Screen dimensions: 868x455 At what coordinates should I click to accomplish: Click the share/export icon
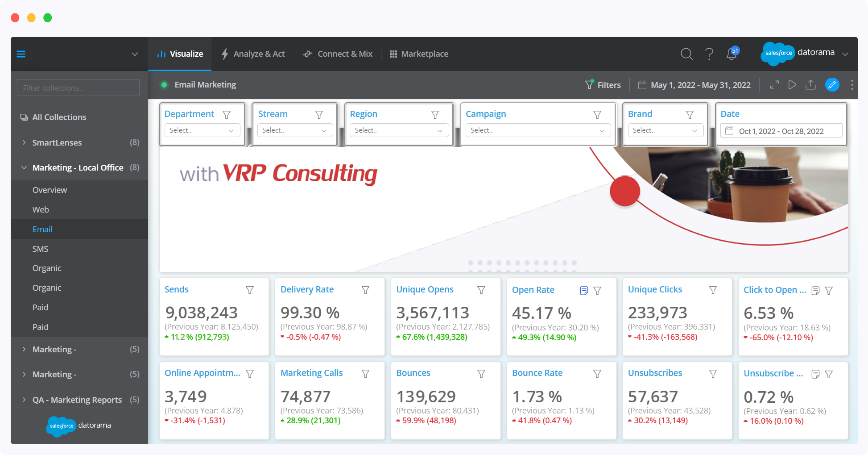[x=810, y=85]
